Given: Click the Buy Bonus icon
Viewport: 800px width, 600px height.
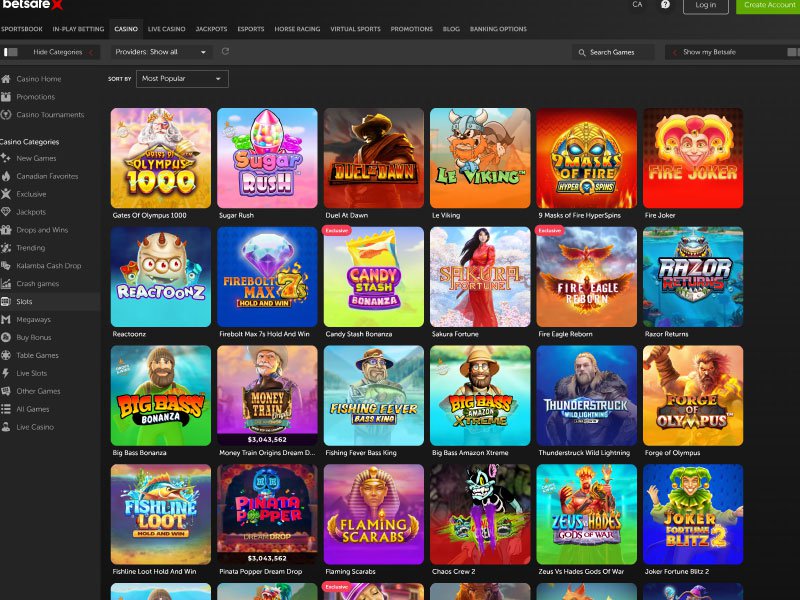Looking at the screenshot, I should [6, 337].
